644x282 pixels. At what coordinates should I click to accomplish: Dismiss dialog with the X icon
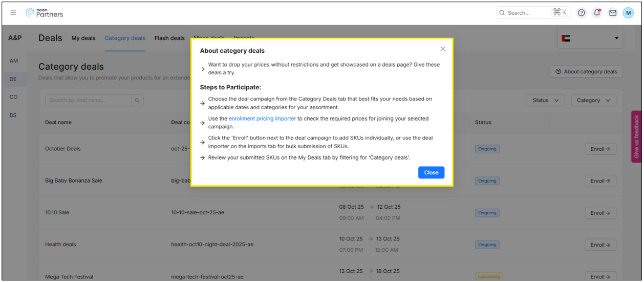click(x=443, y=49)
